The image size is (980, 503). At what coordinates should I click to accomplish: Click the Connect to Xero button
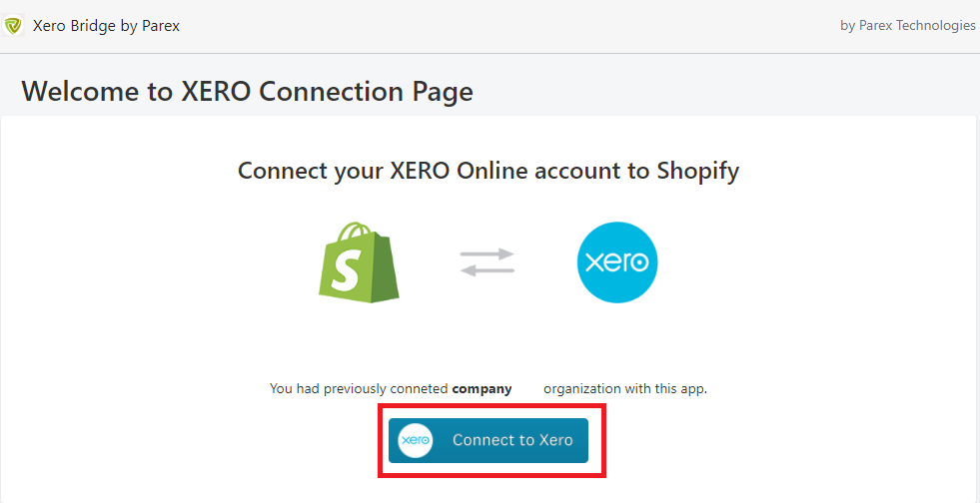[489, 440]
